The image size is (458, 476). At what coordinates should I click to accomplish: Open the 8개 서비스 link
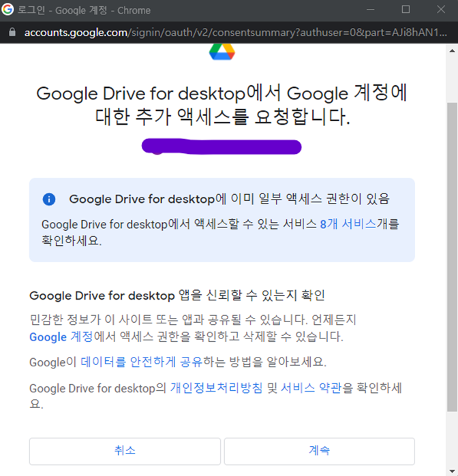(x=348, y=224)
